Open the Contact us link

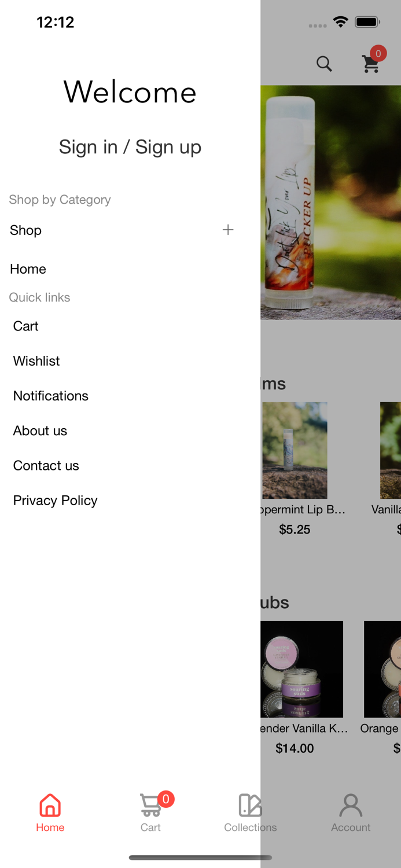(46, 465)
